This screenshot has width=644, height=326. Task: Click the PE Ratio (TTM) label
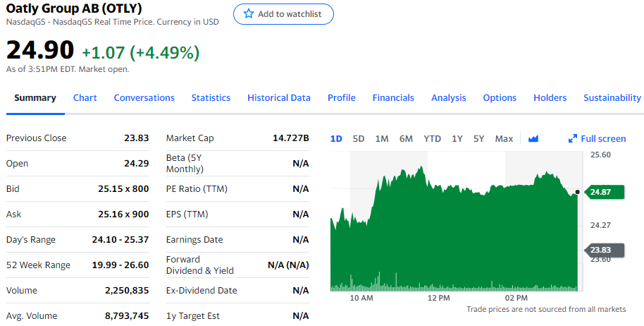coord(197,188)
